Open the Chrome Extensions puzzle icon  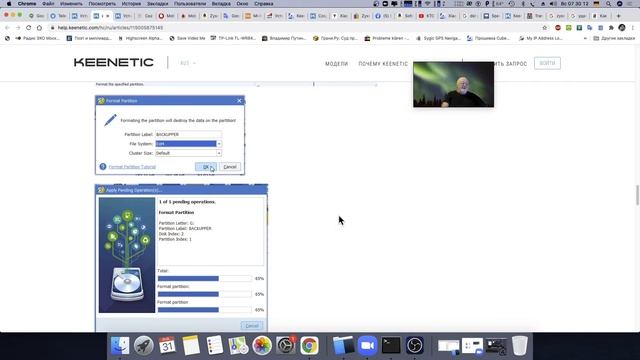[x=611, y=28]
